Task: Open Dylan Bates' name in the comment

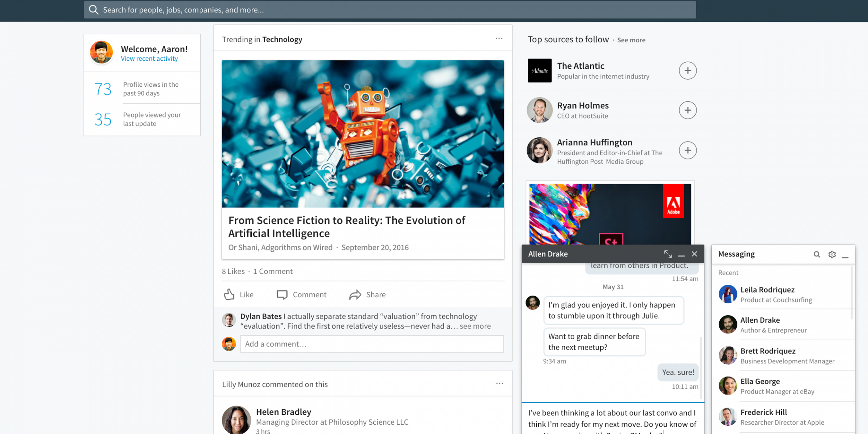Action: point(261,316)
